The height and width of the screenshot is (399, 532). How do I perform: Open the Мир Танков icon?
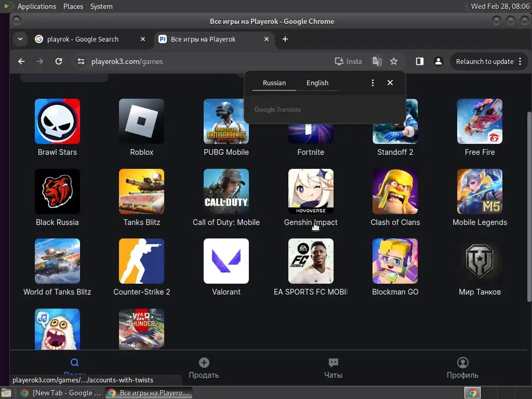pyautogui.click(x=480, y=261)
